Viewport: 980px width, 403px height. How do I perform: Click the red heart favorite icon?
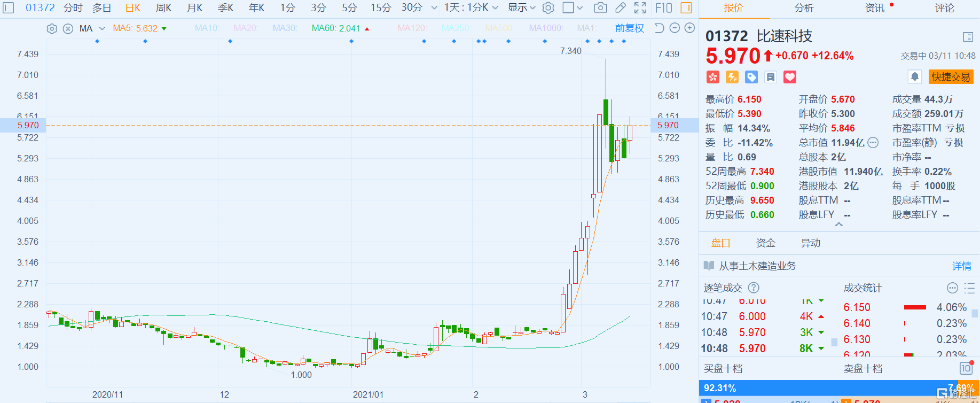[x=790, y=77]
